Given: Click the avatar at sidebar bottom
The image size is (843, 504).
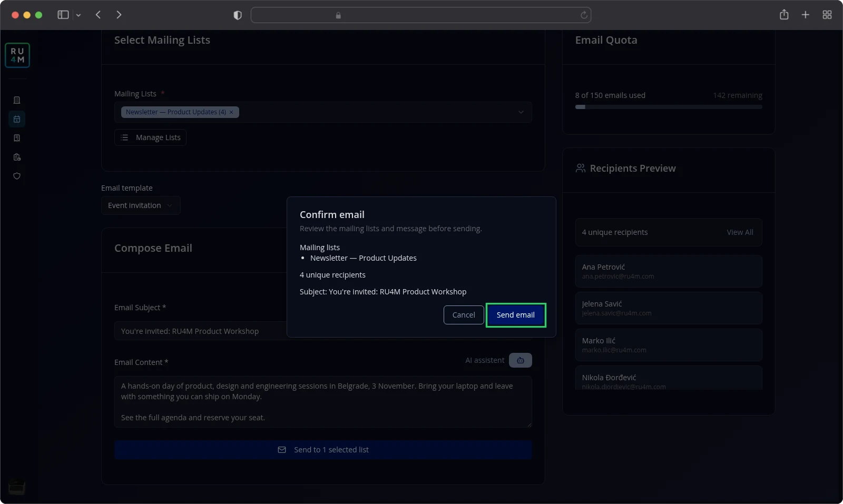Looking at the screenshot, I should pos(17,487).
